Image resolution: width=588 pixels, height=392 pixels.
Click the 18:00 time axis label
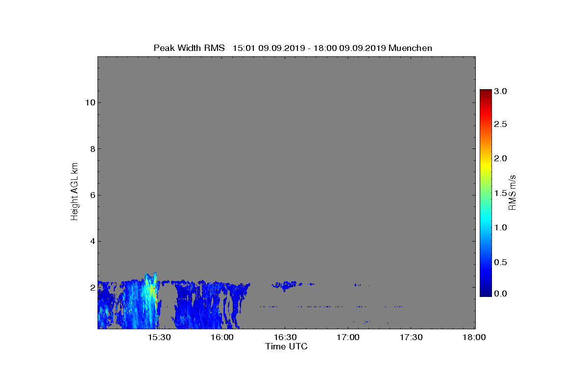pos(474,338)
